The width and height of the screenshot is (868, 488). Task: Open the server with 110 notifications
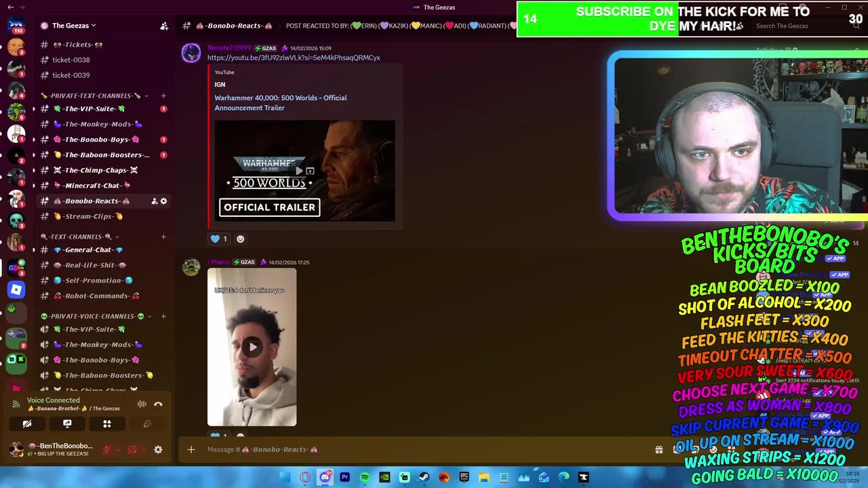(16, 26)
